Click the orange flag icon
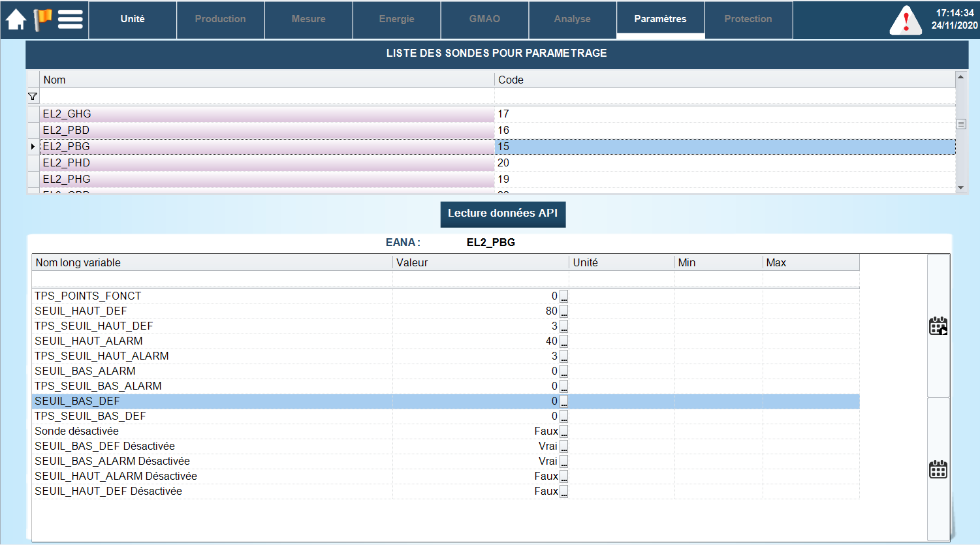 click(42, 19)
